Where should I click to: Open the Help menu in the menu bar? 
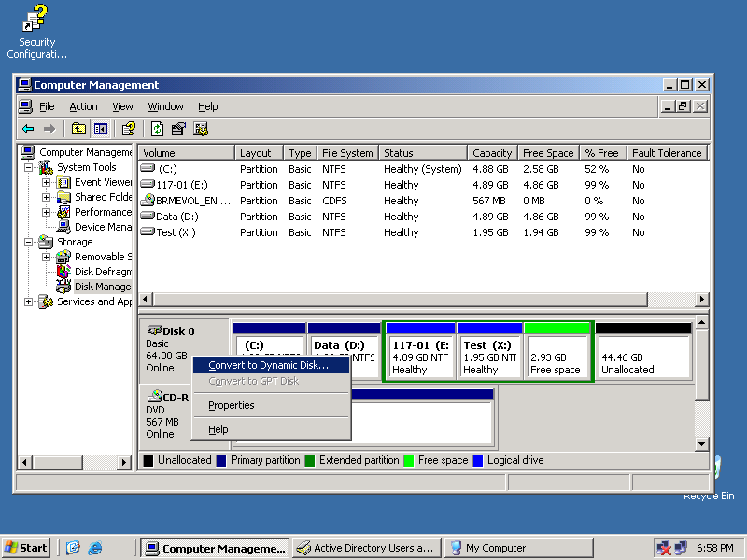[x=207, y=106]
